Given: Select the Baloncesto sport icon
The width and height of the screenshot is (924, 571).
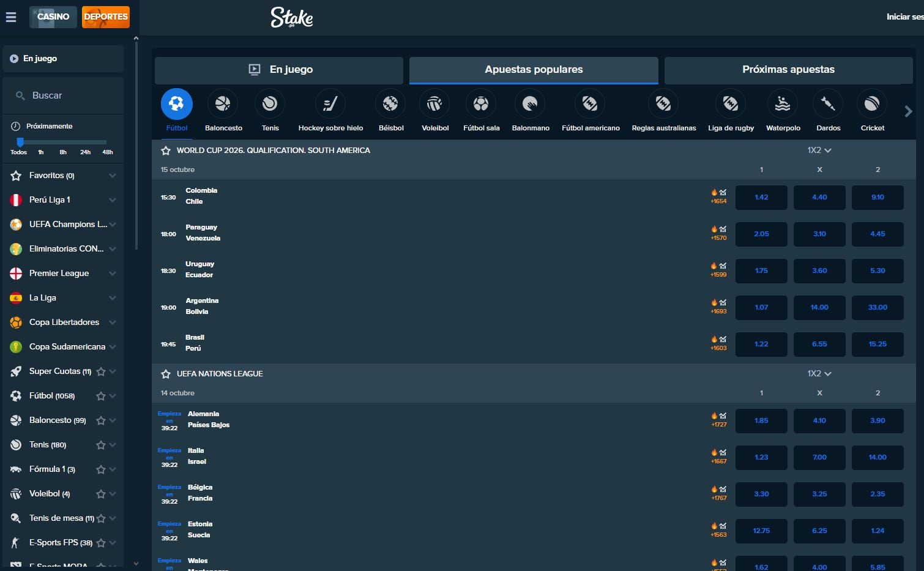Looking at the screenshot, I should (223, 104).
